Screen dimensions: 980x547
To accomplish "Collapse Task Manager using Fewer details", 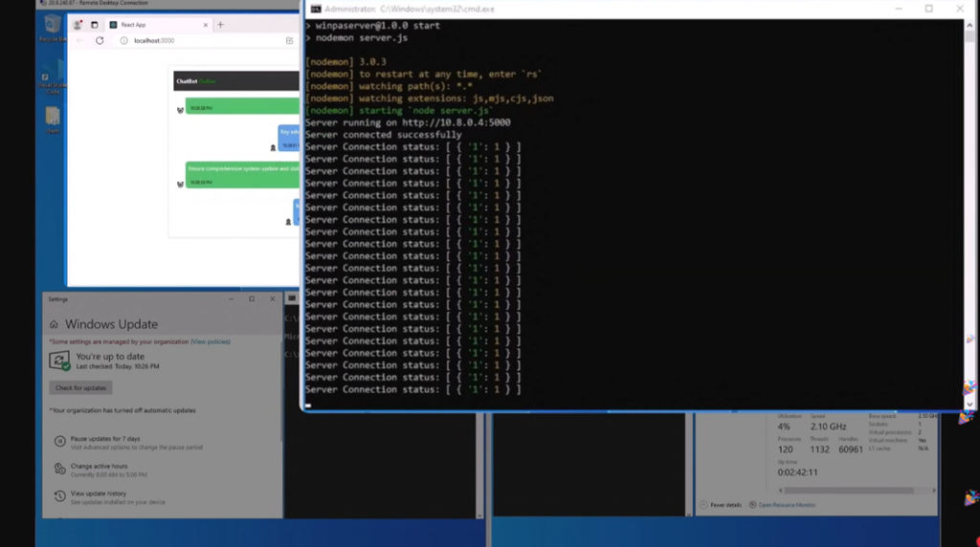I will point(724,505).
